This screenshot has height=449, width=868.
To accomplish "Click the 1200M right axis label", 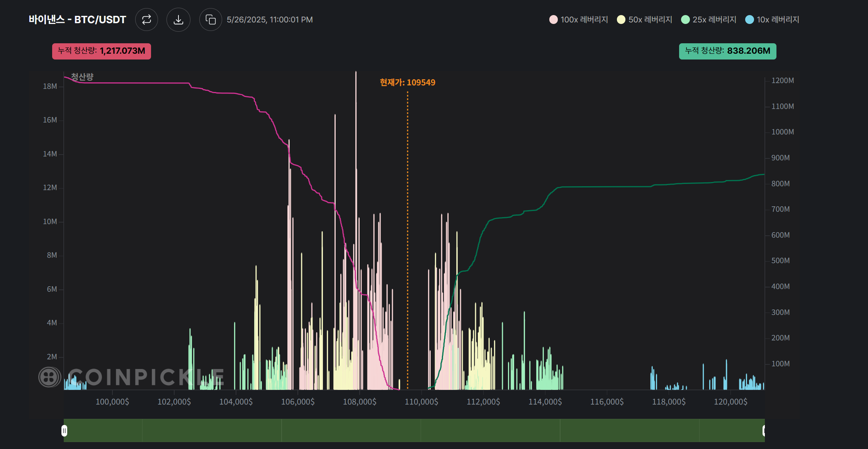I will click(783, 81).
